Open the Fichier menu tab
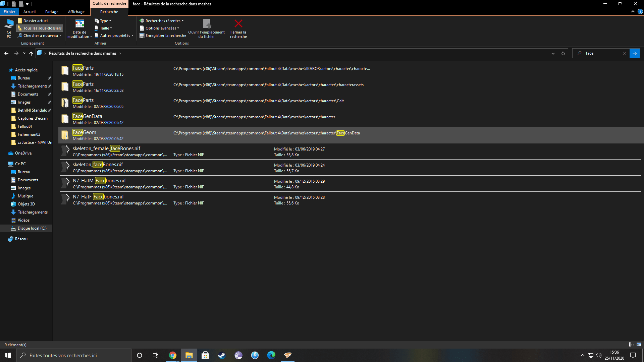The image size is (644, 362). (9, 12)
